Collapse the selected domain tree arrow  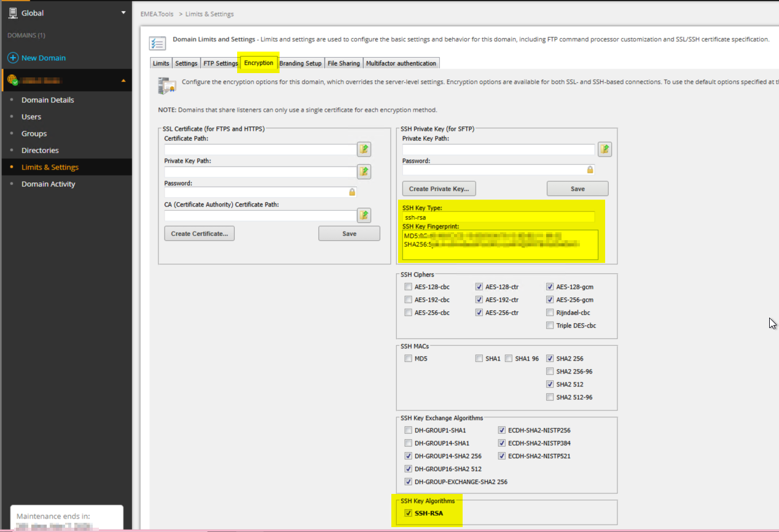pos(123,80)
